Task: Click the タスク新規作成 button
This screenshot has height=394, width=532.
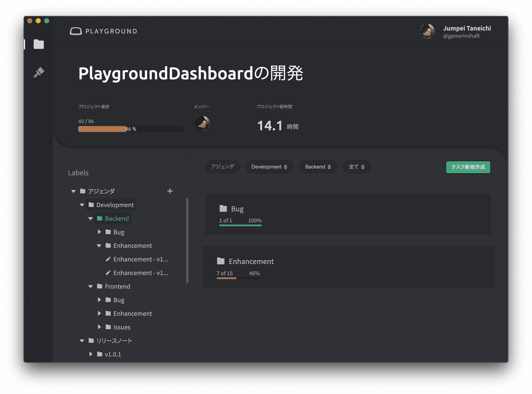Action: [468, 167]
